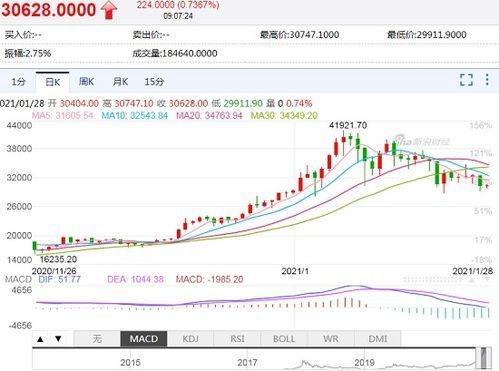Click the up triangle indicator arrow

pos(40,339)
